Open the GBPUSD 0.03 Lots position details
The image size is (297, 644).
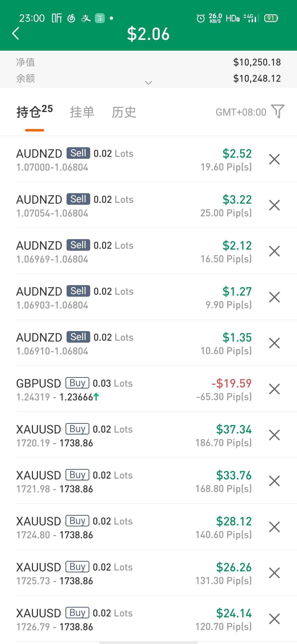click(110, 389)
